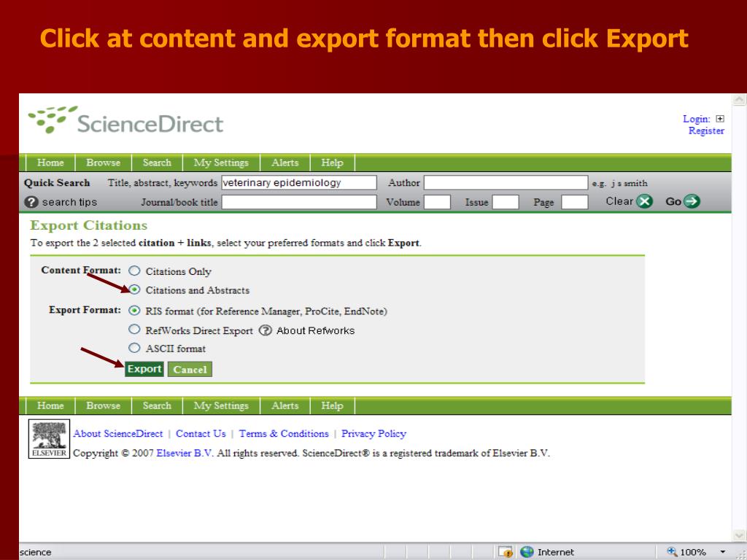Click the Internet zone globe icon
Image resolution: width=747 pixels, height=560 pixels.
point(527,552)
